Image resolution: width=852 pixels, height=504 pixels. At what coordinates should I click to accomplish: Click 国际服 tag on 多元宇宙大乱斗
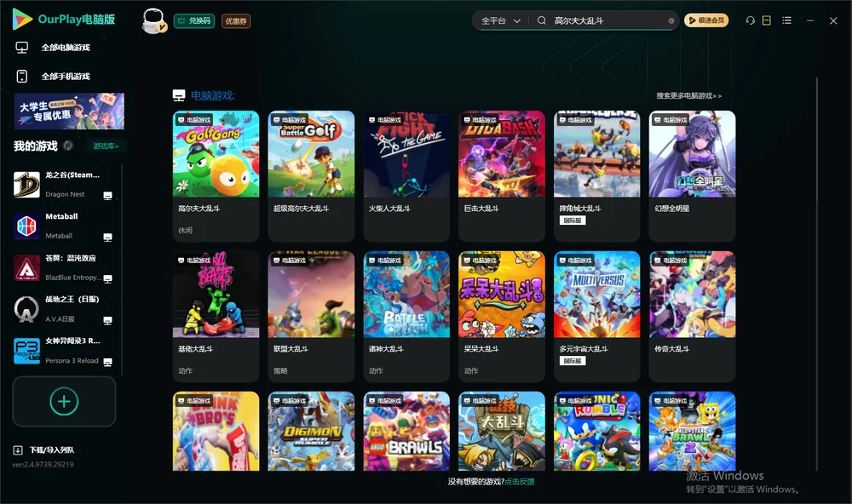coord(573,361)
